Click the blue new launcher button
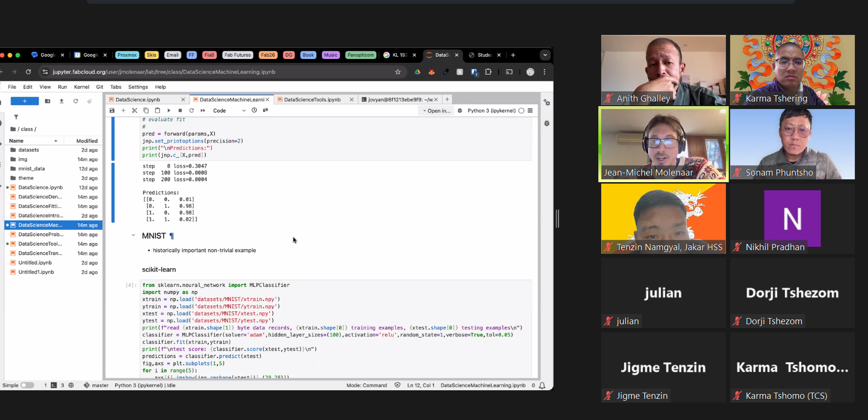This screenshot has width=868, height=420. pyautogui.click(x=25, y=101)
